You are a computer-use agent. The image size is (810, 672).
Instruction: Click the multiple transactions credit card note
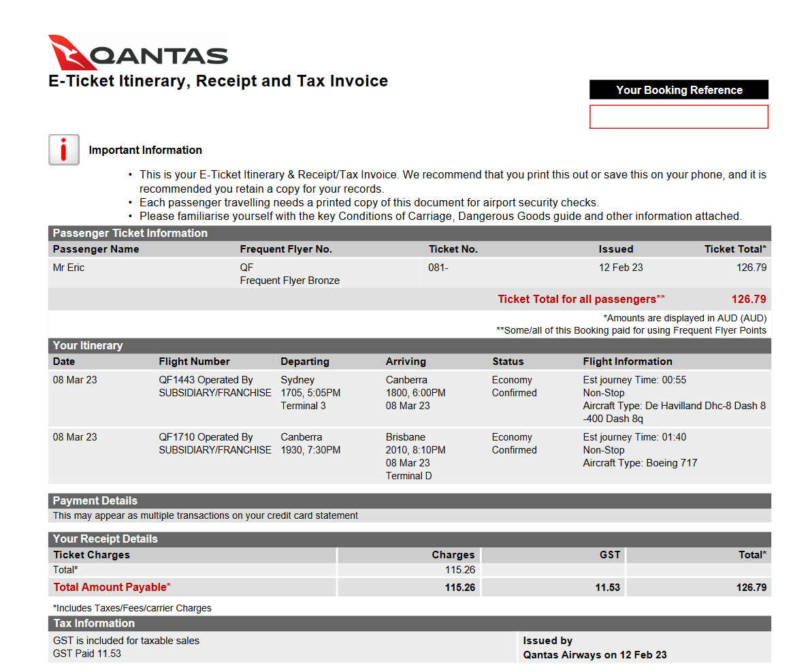point(205,515)
